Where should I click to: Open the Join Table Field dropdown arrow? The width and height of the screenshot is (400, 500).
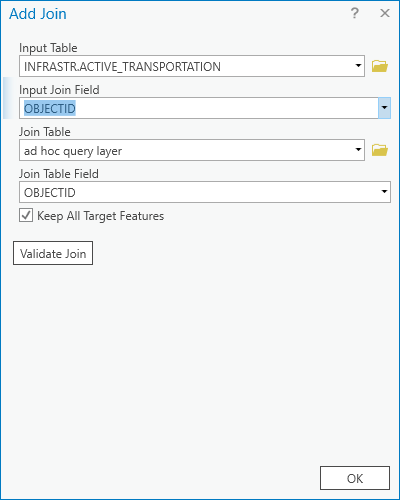click(384, 192)
